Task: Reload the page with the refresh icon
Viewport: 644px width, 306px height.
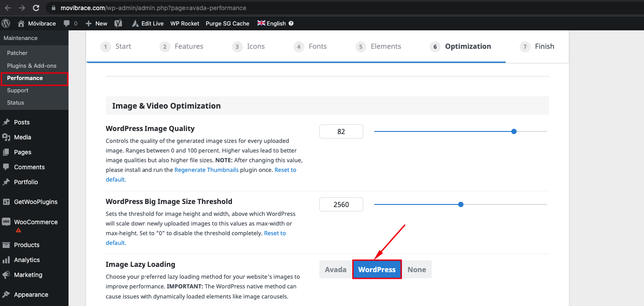Action: [x=36, y=8]
